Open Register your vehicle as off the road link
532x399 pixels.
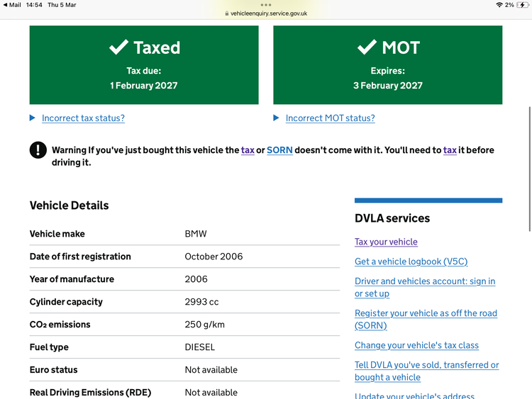point(426,313)
